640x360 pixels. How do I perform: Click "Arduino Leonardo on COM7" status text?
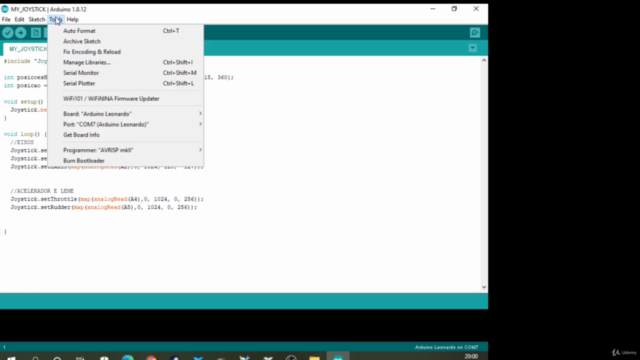coord(447,347)
